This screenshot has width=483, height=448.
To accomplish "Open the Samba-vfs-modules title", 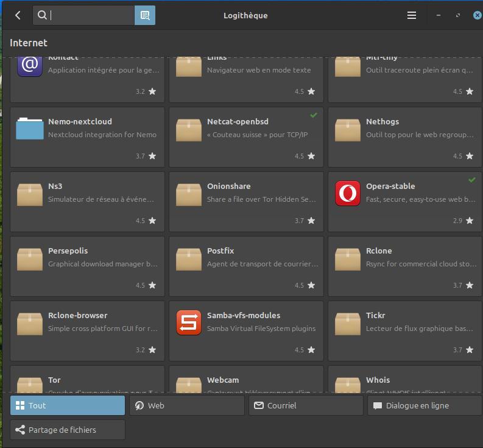I will tap(244, 315).
